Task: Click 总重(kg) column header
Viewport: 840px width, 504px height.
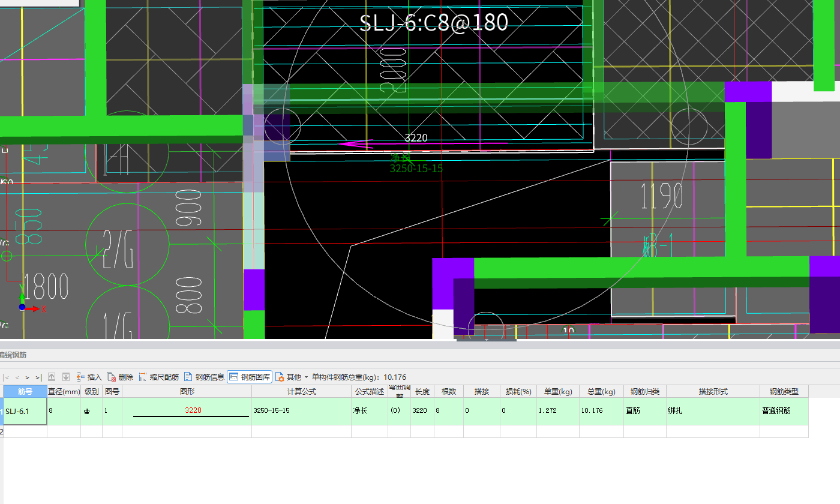Action: click(x=601, y=391)
